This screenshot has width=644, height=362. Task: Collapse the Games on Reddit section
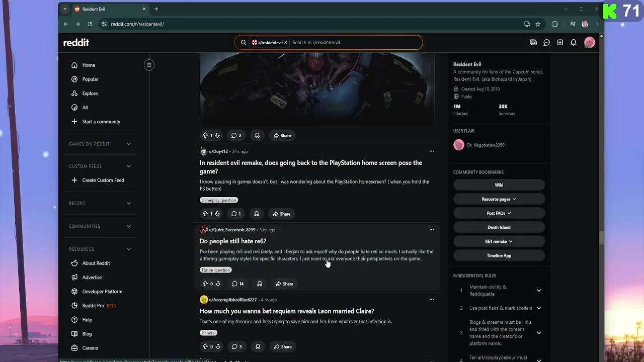pyautogui.click(x=129, y=144)
